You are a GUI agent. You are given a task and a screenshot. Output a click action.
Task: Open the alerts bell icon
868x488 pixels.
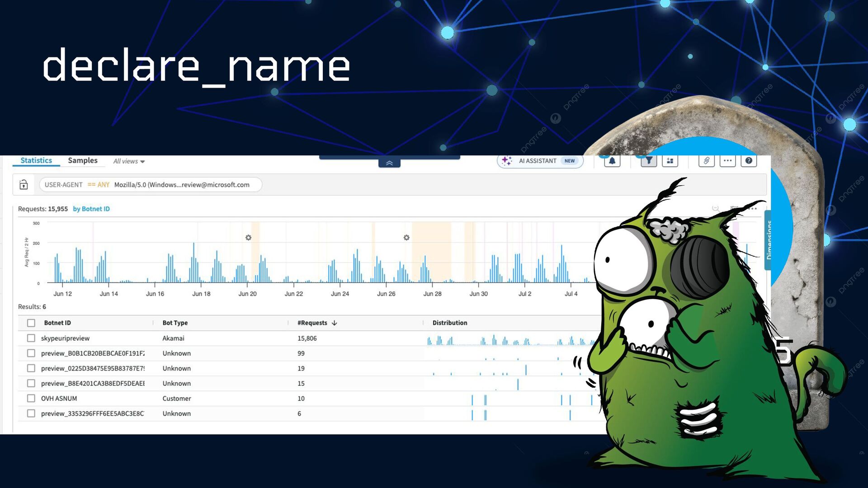pyautogui.click(x=612, y=161)
